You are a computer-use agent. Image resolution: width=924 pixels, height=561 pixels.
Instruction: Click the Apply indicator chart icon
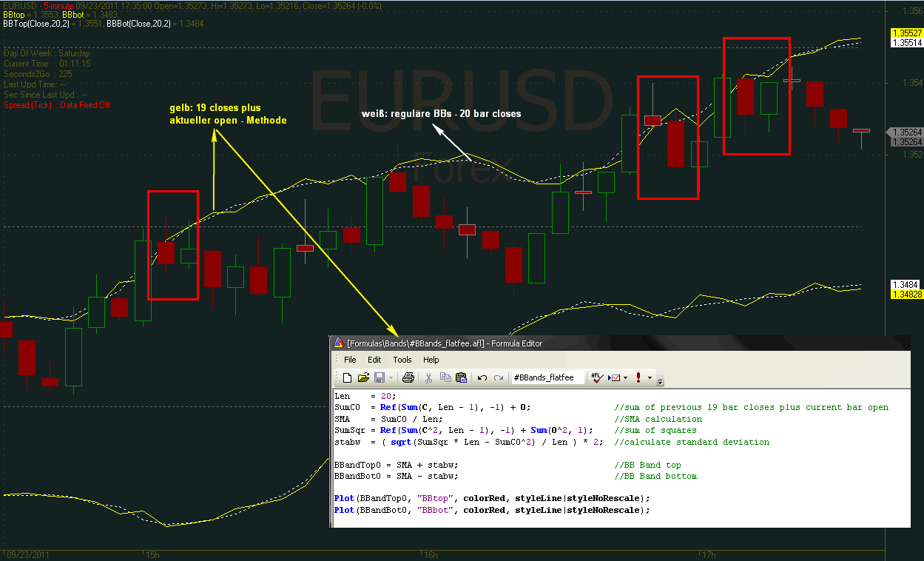click(x=614, y=377)
